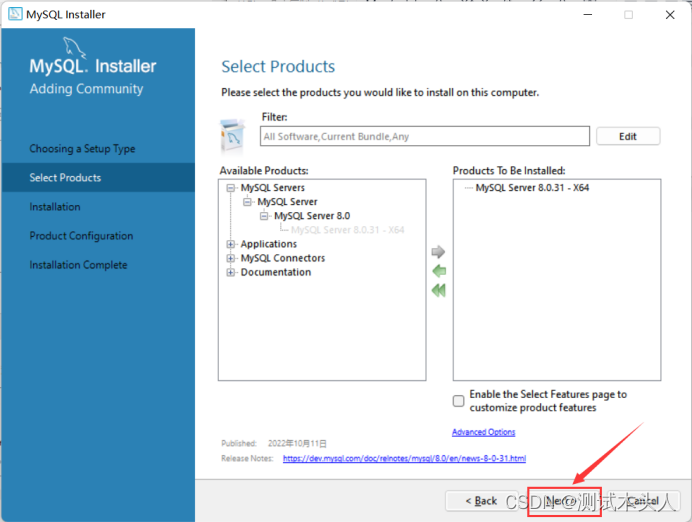Collapse the MySQL Servers tree node
Viewport: 692px width, 522px height.
(x=230, y=188)
